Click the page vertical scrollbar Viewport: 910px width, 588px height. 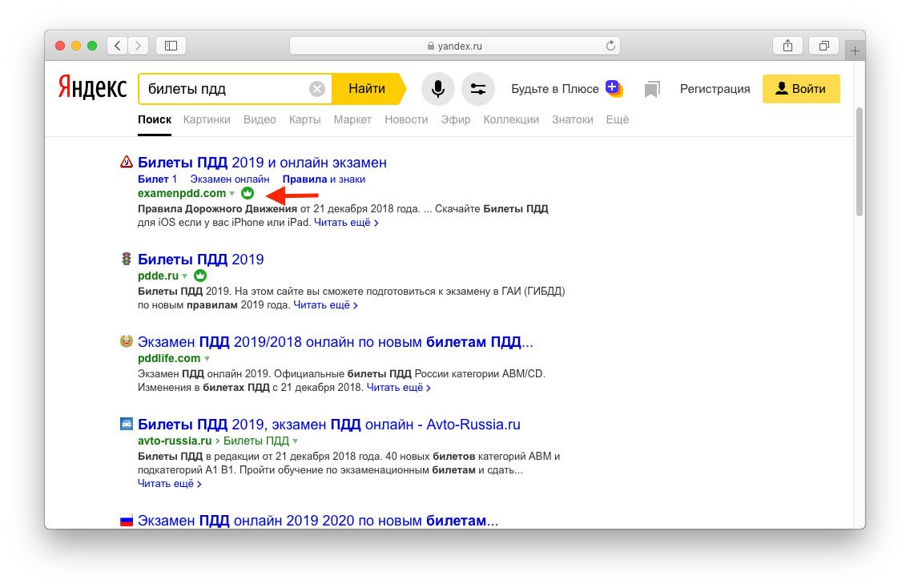click(x=860, y=160)
